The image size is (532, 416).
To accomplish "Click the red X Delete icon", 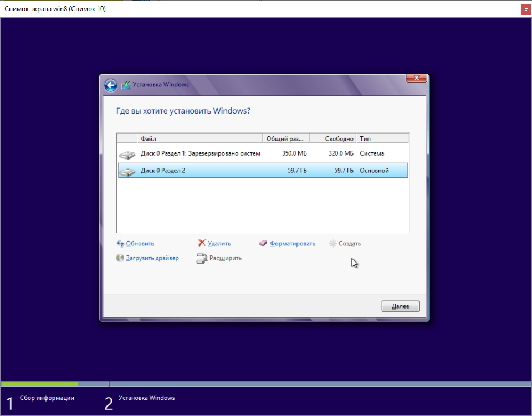I will (202, 243).
